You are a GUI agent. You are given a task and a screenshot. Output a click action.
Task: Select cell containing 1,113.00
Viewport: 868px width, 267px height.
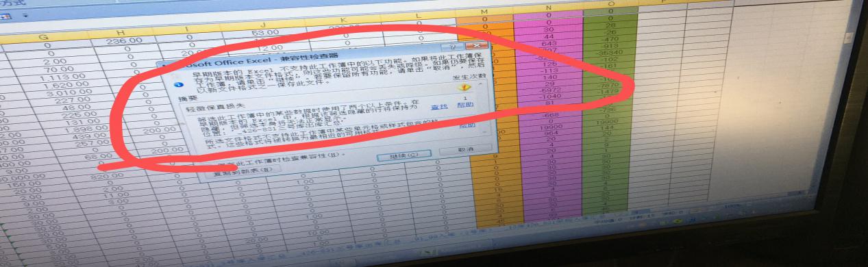tap(62, 77)
